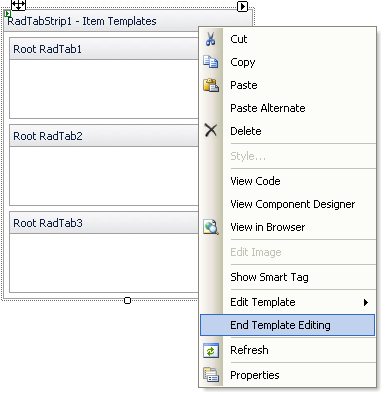Click inside the Root RadTab3 template area

point(104,263)
